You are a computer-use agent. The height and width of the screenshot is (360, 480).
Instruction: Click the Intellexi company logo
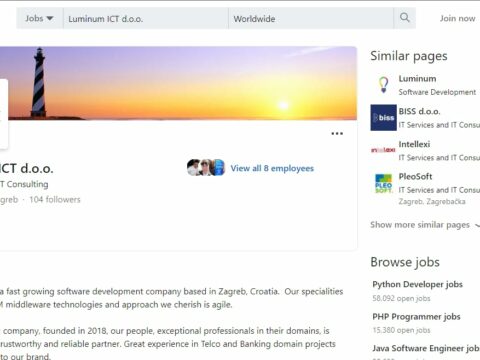383,150
